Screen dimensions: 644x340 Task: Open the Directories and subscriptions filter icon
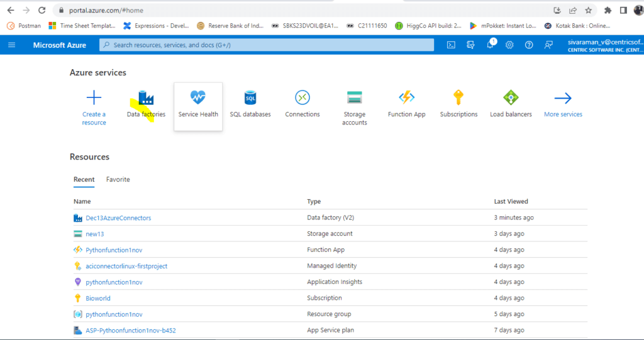[470, 45]
